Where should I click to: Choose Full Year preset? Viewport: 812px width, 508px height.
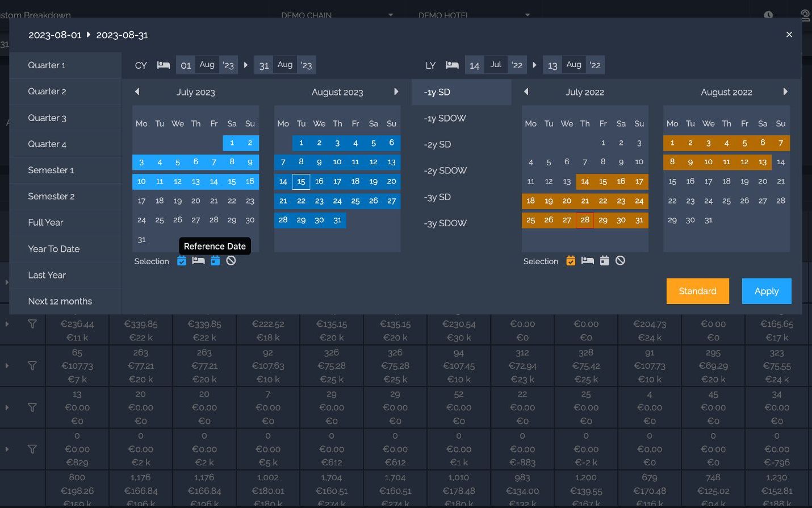66,222
